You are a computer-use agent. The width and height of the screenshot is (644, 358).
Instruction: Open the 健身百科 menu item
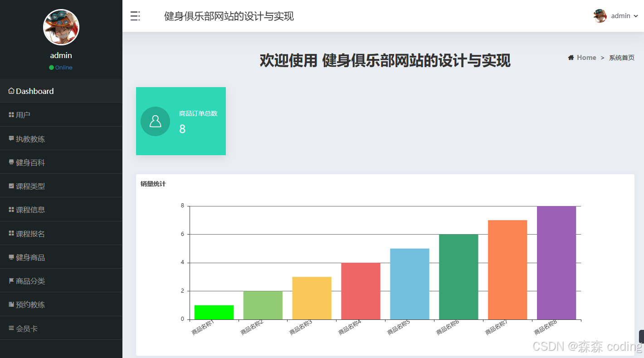click(x=61, y=162)
